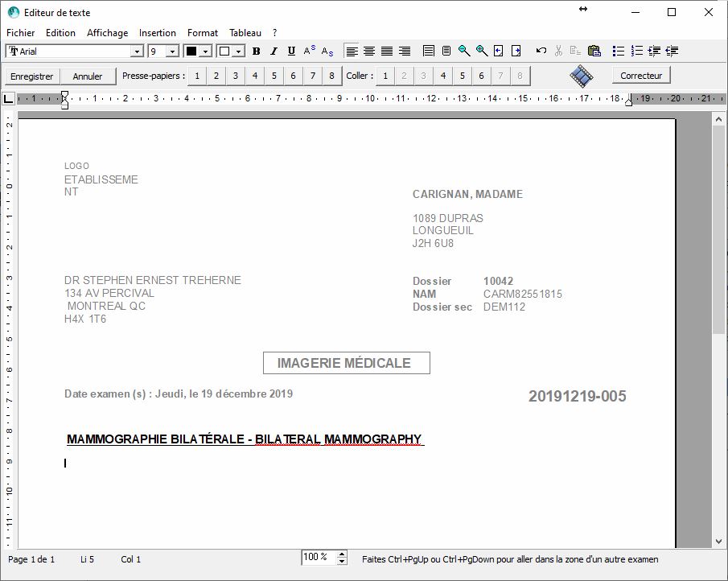
Task: Open the Tableau menu
Action: [x=245, y=33]
